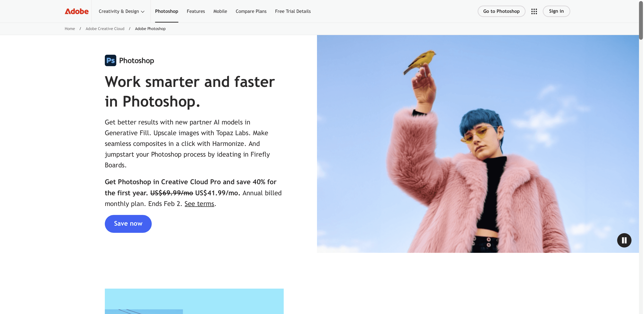This screenshot has width=644, height=314.
Task: Go to Home breadcrumb
Action: [x=70, y=29]
